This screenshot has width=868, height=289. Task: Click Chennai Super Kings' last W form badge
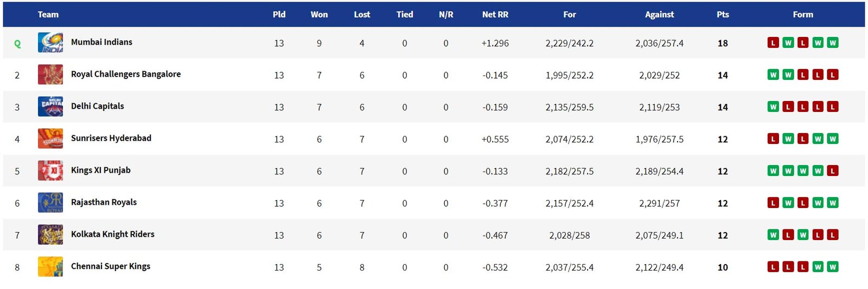(x=833, y=267)
